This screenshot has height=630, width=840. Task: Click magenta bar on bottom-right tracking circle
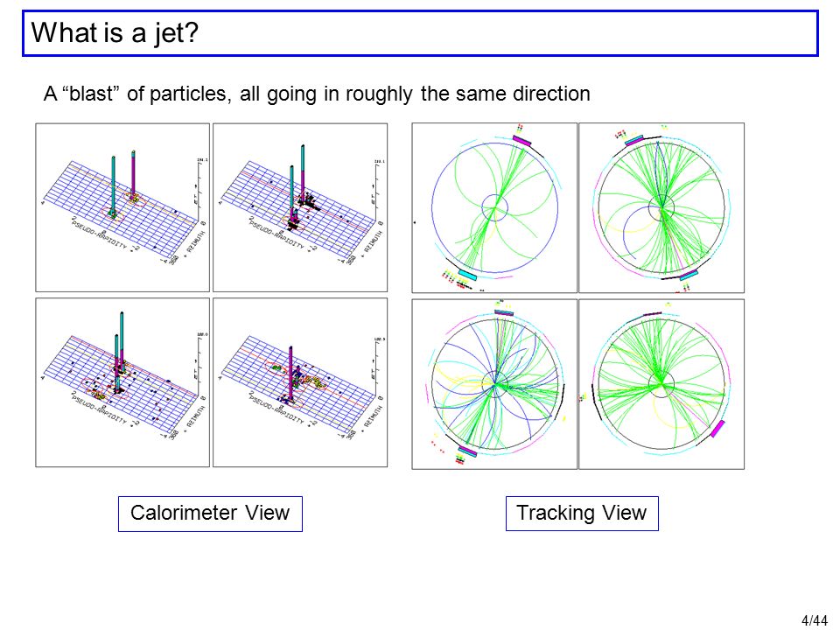717,429
